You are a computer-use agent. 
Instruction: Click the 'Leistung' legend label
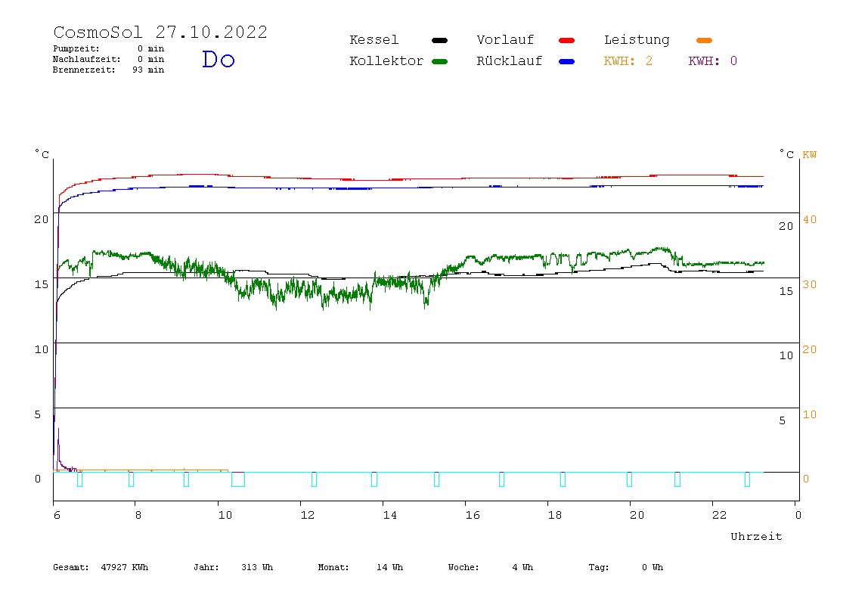click(x=637, y=40)
